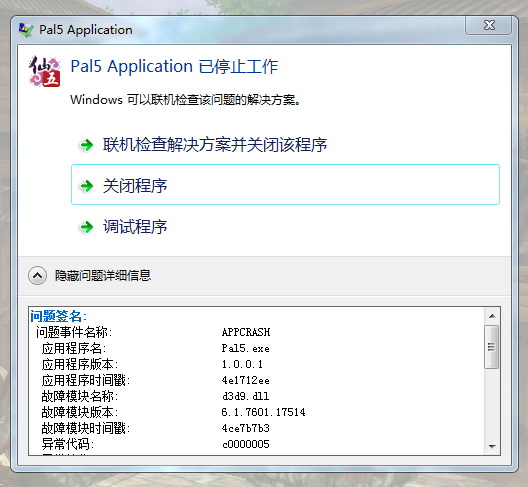Image resolution: width=528 pixels, height=487 pixels.
Task: Click the 仙五 game logo icon
Action: (x=44, y=71)
